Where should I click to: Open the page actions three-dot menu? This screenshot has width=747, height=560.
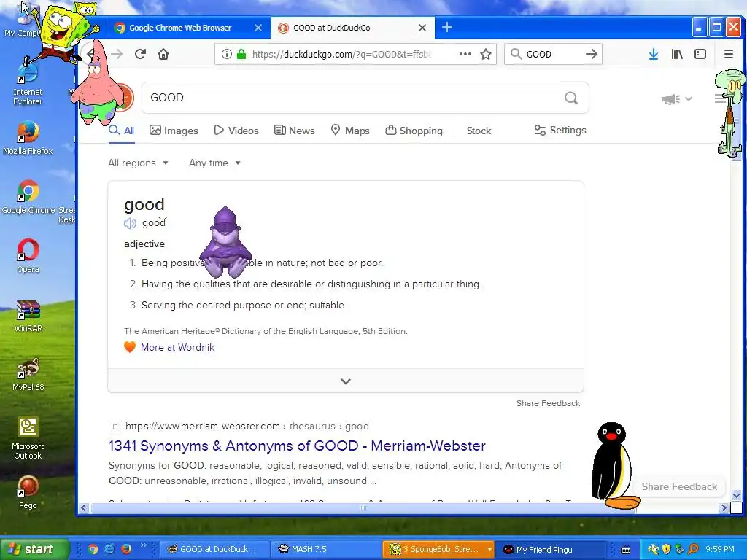click(x=465, y=54)
